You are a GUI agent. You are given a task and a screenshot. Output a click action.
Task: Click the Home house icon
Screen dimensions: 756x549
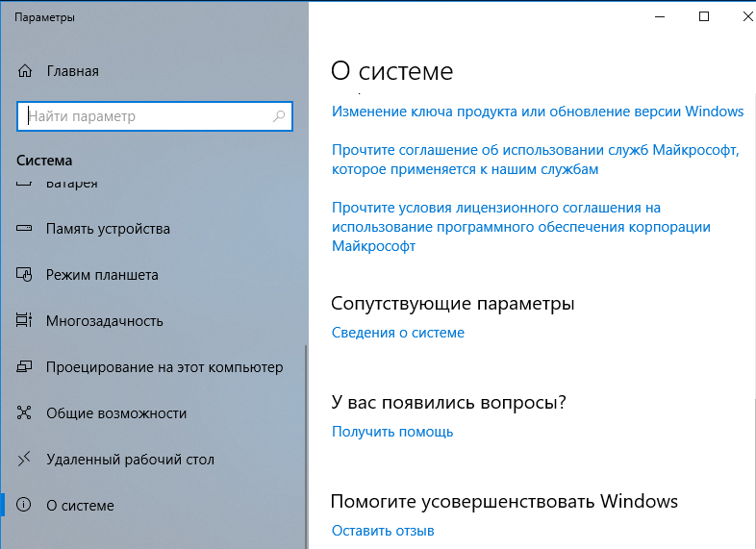25,71
